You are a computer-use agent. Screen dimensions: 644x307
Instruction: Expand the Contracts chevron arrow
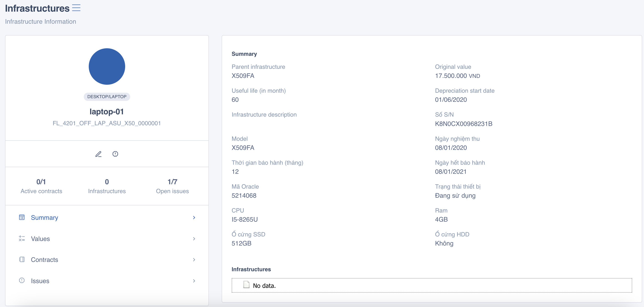[x=194, y=260]
